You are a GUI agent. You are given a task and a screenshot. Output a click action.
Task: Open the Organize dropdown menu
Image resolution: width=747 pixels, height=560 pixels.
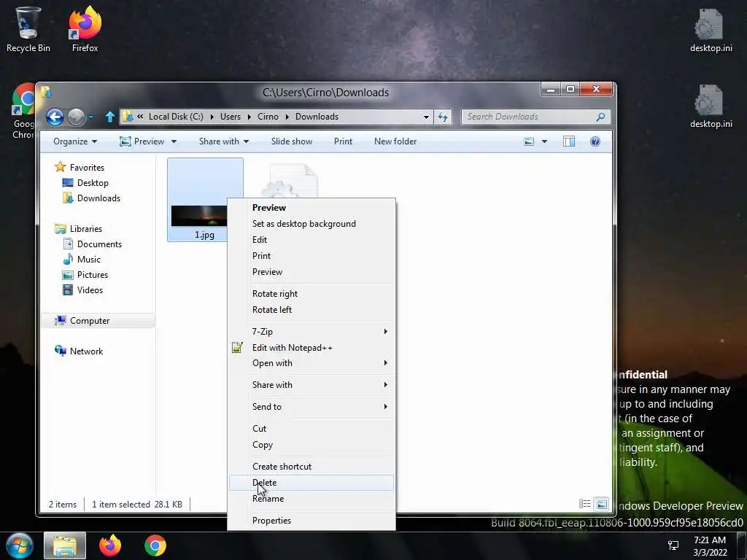[75, 141]
